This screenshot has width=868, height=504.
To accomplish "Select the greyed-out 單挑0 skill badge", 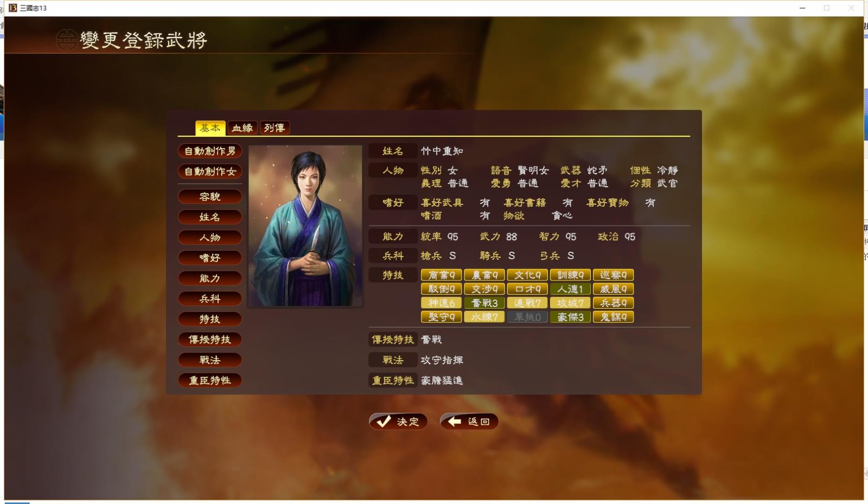I will click(x=527, y=317).
